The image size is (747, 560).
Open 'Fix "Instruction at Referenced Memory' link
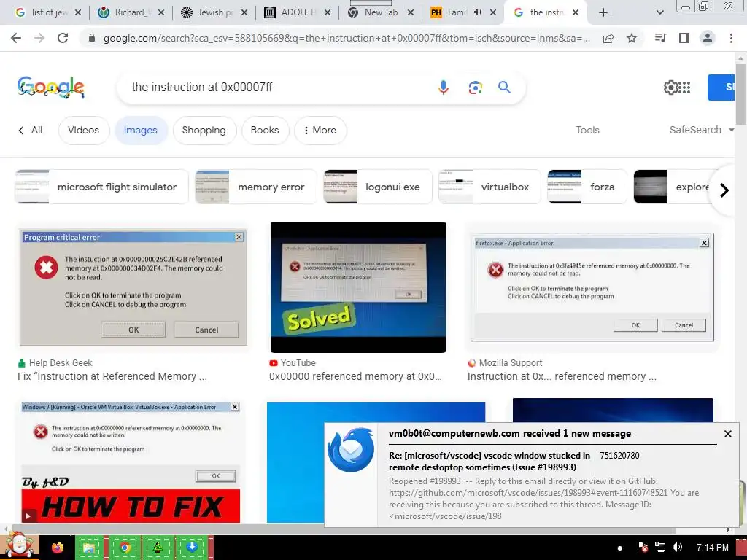tap(112, 376)
